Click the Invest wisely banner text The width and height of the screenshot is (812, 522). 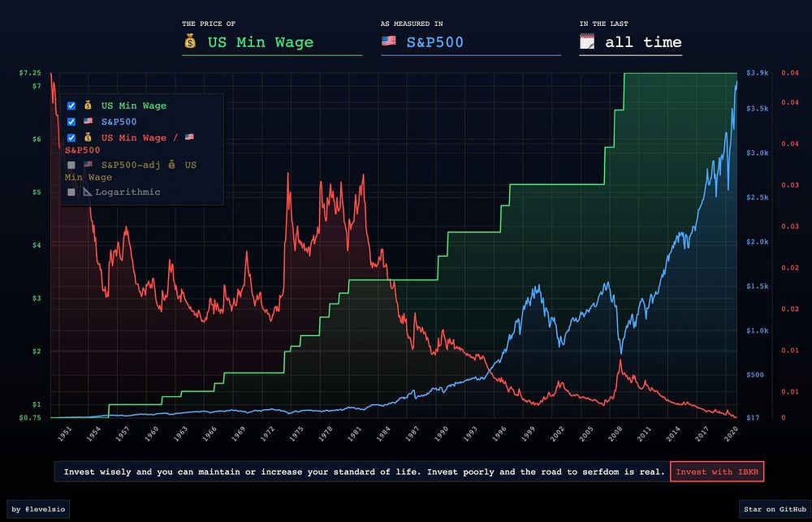point(364,472)
